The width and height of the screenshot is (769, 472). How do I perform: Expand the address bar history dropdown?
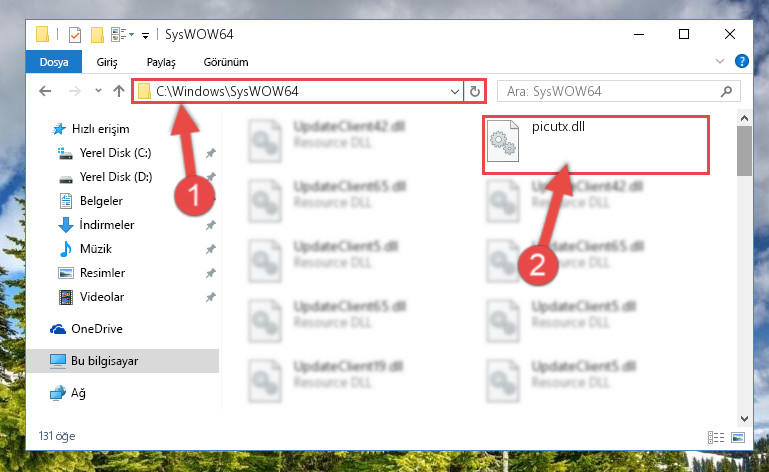pyautogui.click(x=455, y=92)
